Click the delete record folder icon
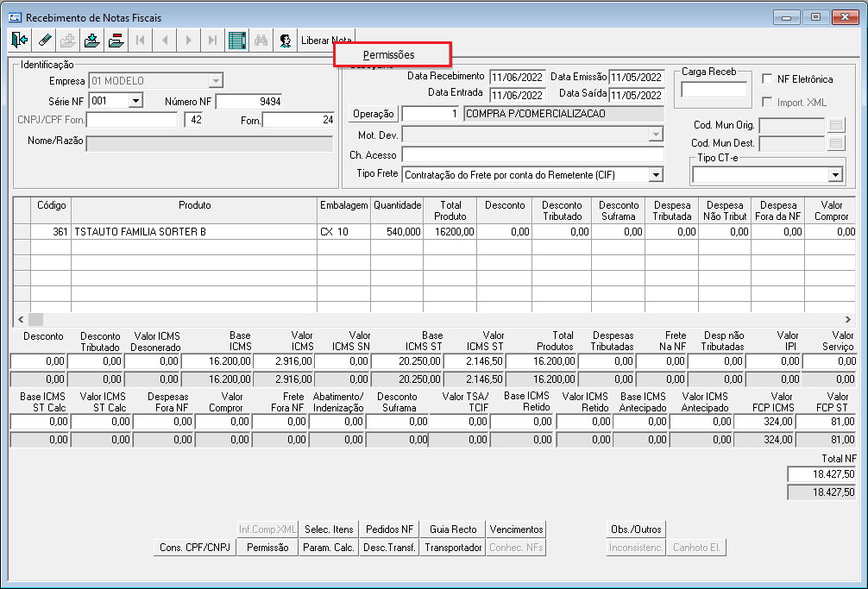 116,40
